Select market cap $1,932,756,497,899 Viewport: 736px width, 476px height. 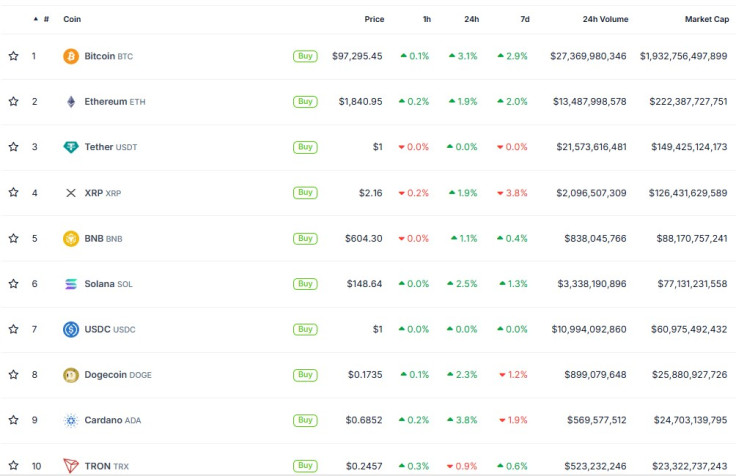pos(684,56)
